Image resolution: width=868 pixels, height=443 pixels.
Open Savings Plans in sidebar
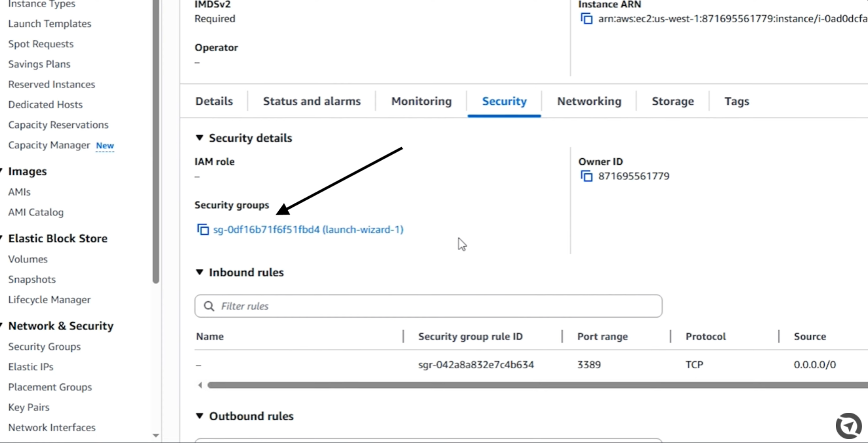pyautogui.click(x=39, y=64)
